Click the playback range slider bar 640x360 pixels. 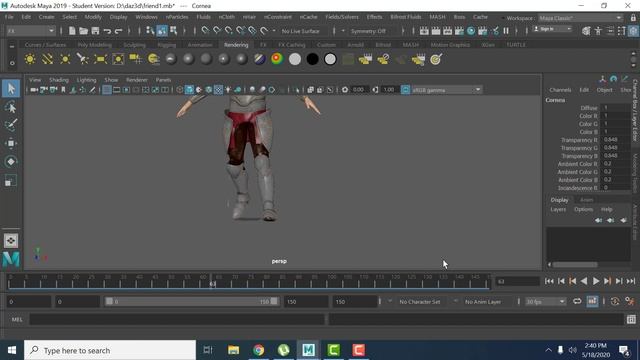(x=192, y=302)
